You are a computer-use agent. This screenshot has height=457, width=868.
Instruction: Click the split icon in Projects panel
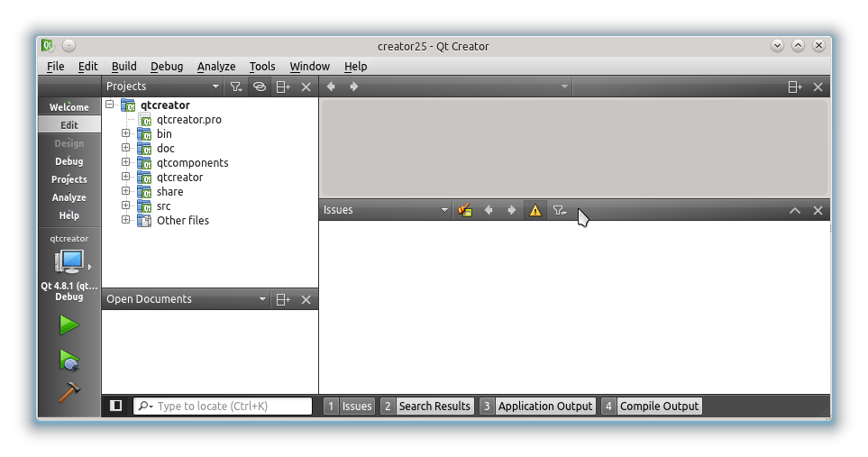click(283, 87)
